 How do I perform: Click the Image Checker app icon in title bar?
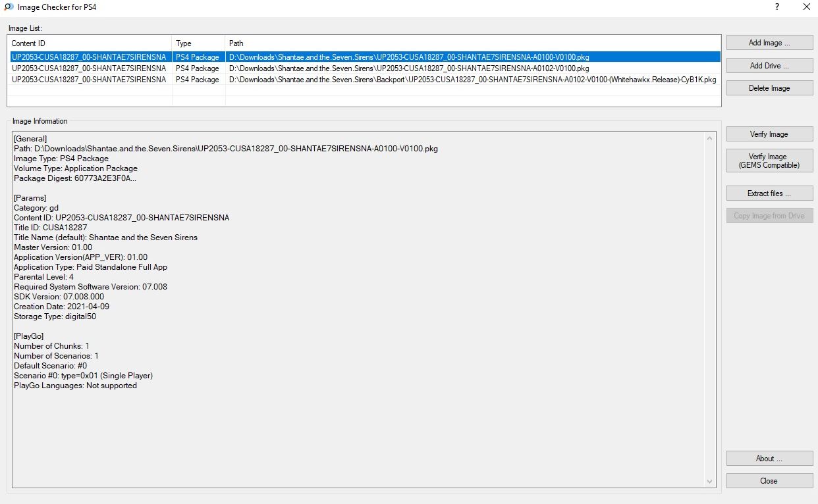(9, 7)
